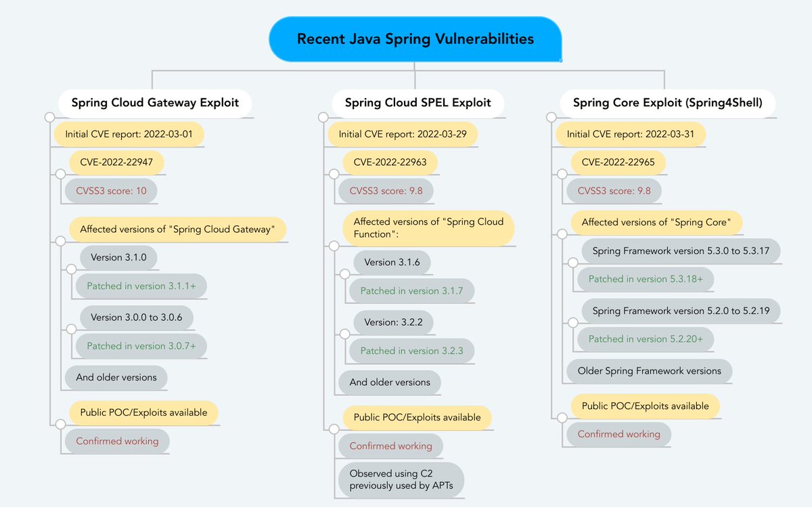Collapse the circle beside Version 3.1.6
Screen dimensions: 812x507
point(344,275)
